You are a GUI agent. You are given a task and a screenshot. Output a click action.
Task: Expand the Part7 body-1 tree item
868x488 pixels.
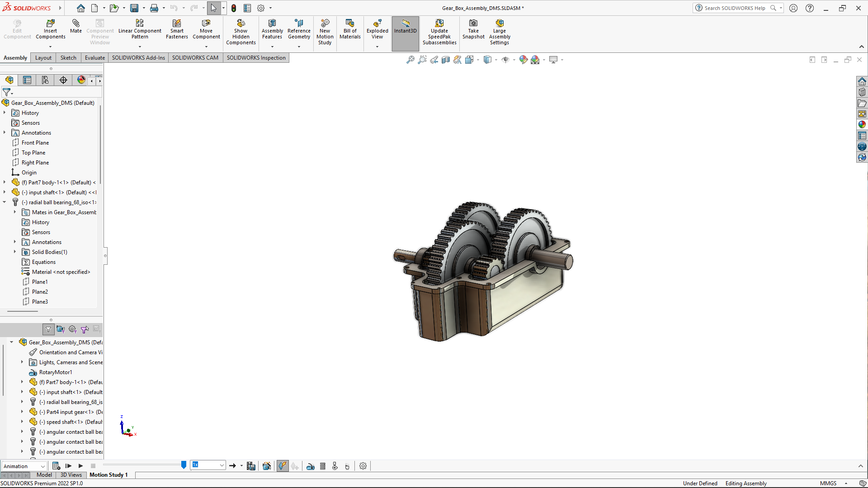point(5,183)
